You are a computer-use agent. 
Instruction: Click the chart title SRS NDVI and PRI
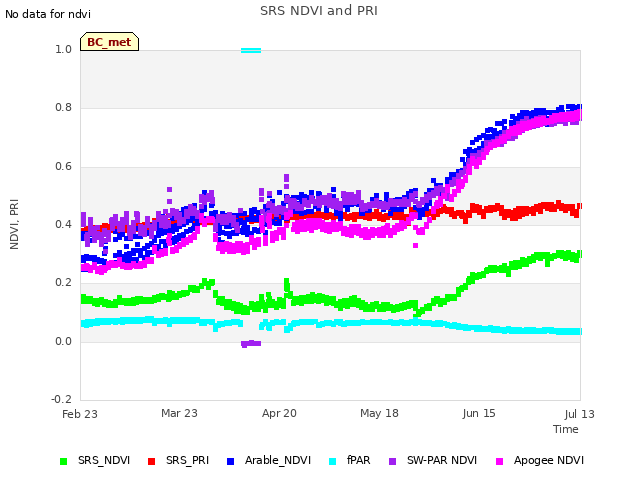click(319, 11)
